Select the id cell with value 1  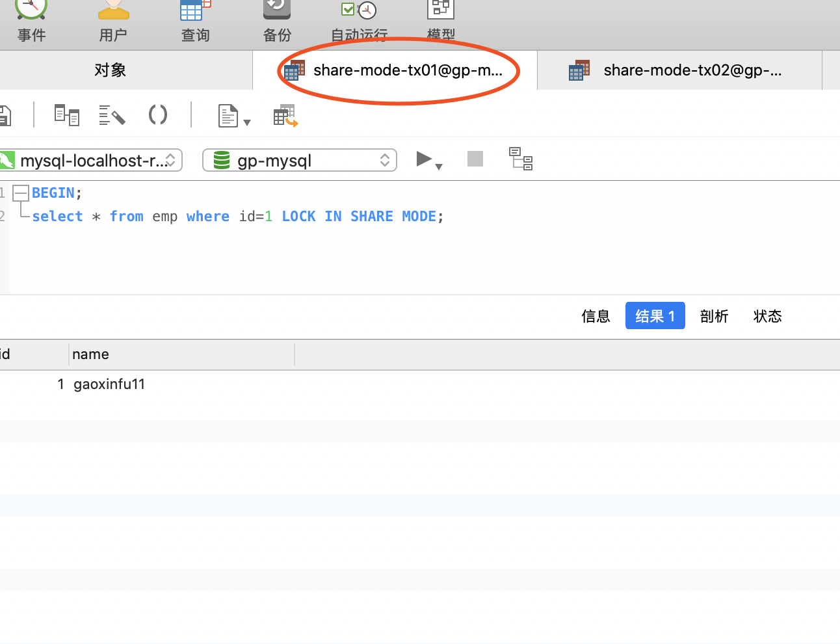[34, 384]
